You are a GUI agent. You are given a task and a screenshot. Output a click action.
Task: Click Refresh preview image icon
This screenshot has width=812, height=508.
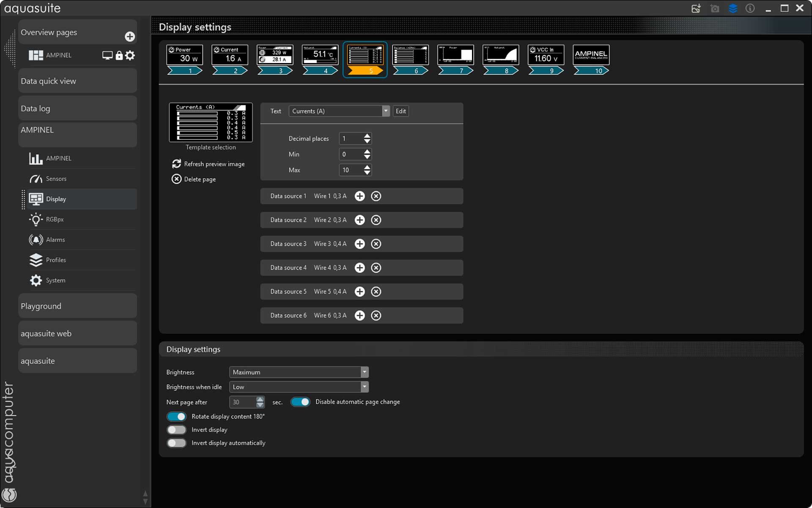[176, 164]
